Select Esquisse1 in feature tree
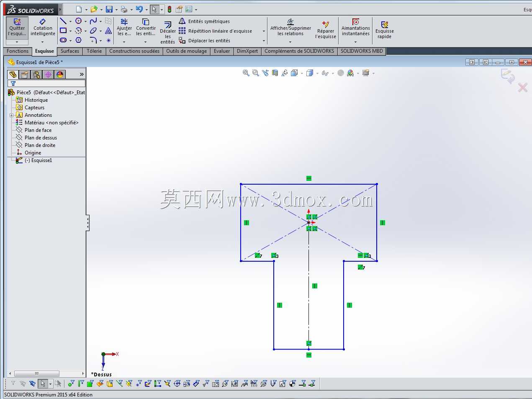The width and height of the screenshot is (532, 399). click(x=38, y=160)
